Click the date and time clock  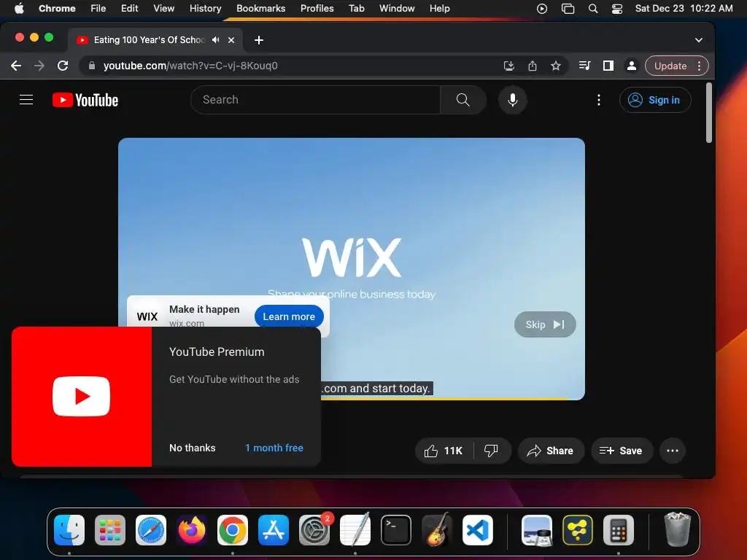click(x=684, y=8)
